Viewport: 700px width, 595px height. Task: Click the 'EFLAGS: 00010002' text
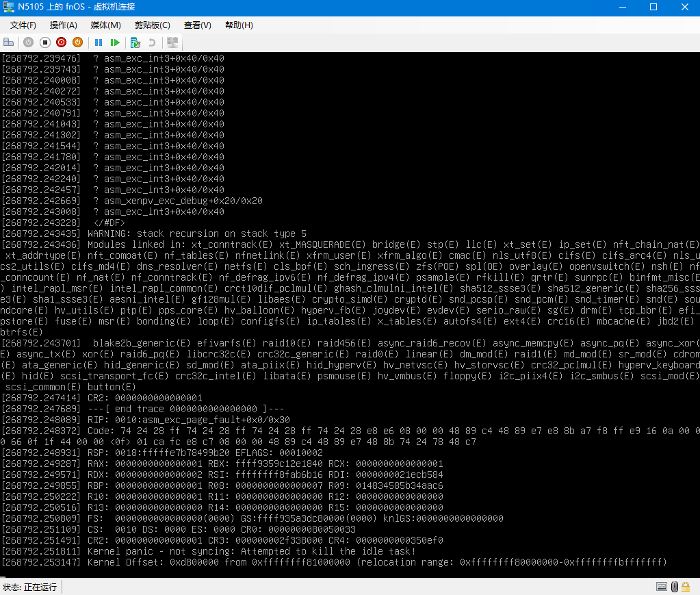(x=279, y=453)
